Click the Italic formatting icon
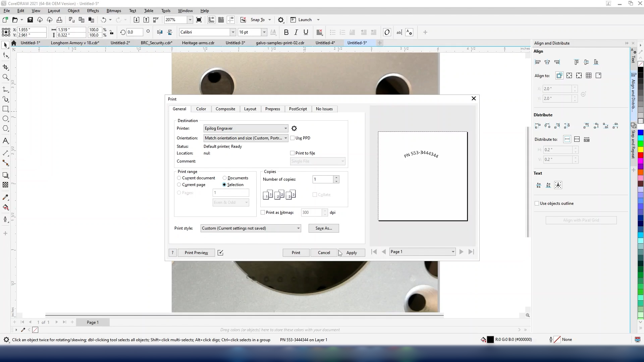This screenshot has height=362, width=644. click(296, 32)
